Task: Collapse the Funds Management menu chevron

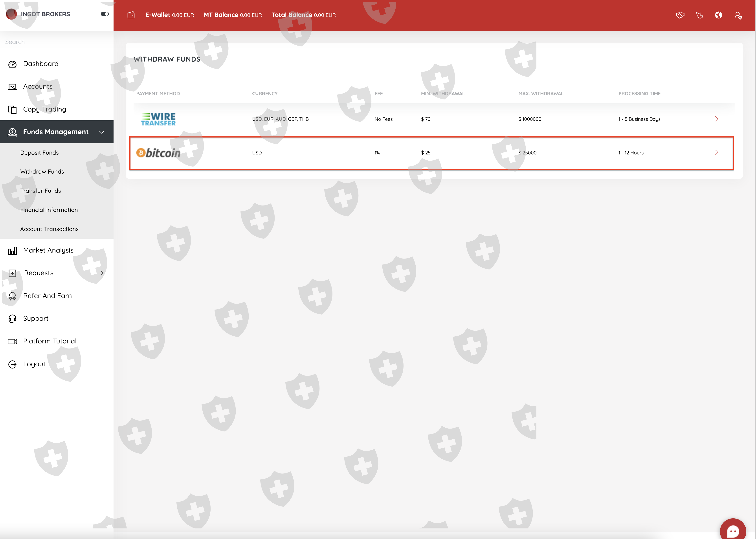Action: pyautogui.click(x=102, y=132)
